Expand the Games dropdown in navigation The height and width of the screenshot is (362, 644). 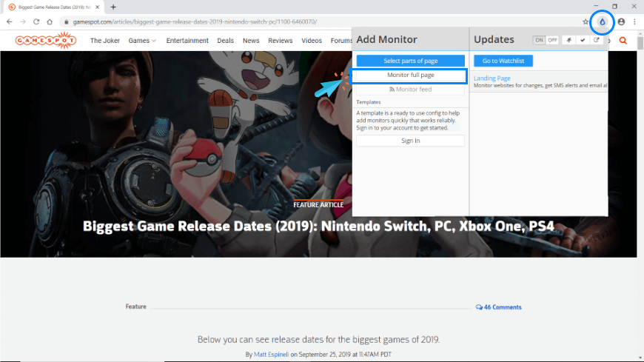click(x=142, y=41)
